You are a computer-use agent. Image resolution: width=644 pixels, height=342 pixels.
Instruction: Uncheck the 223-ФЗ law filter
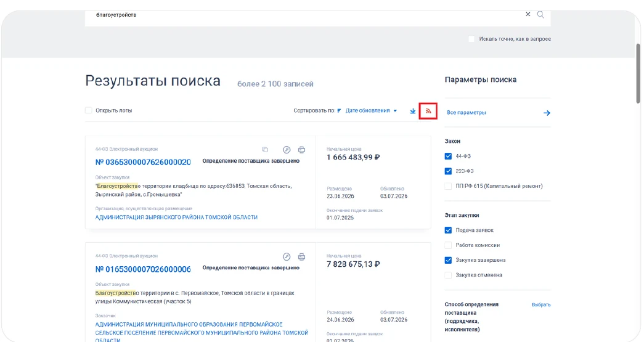pyautogui.click(x=448, y=171)
